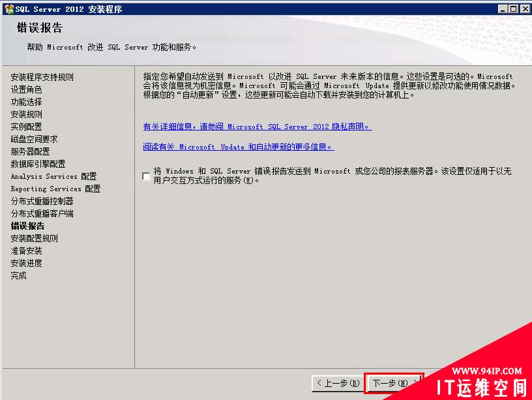
Task: Select the bold 错误报告 step in sidebar
Action: (x=27, y=226)
